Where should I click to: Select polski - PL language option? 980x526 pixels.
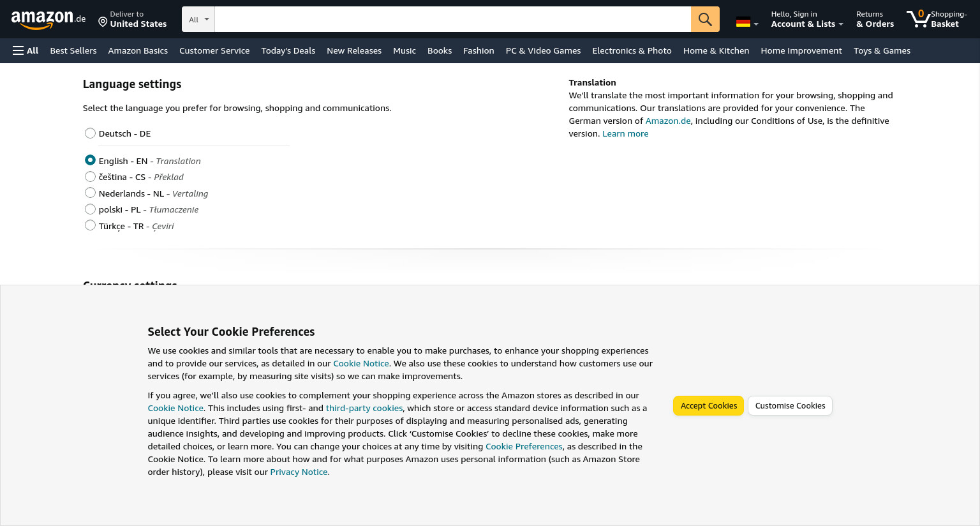90,209
